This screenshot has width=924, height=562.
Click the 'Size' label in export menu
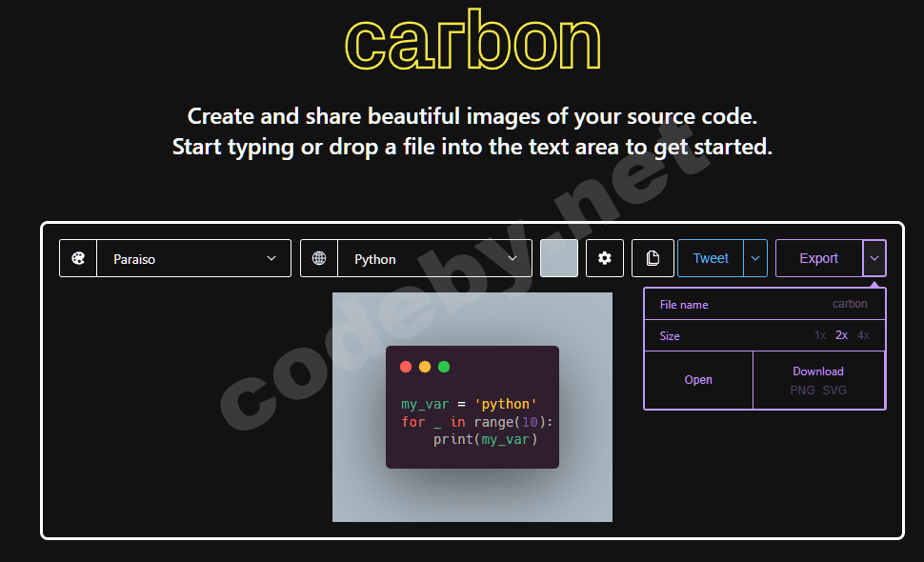tap(670, 336)
